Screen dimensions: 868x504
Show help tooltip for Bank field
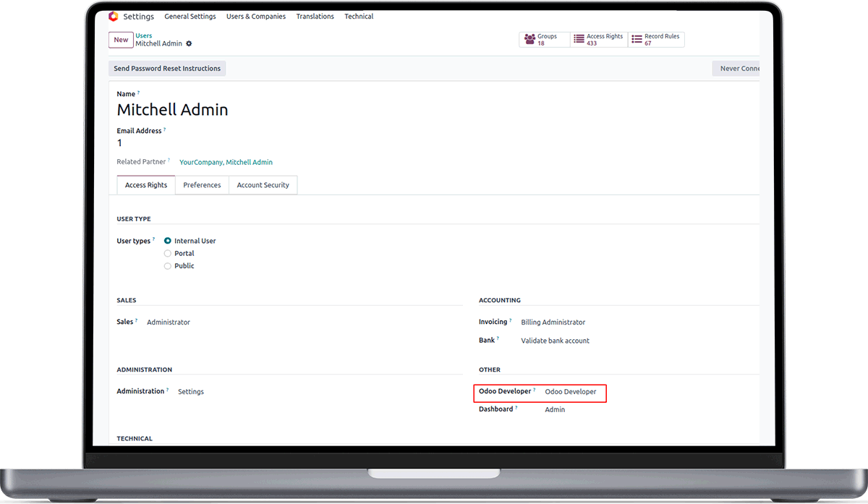[498, 338]
